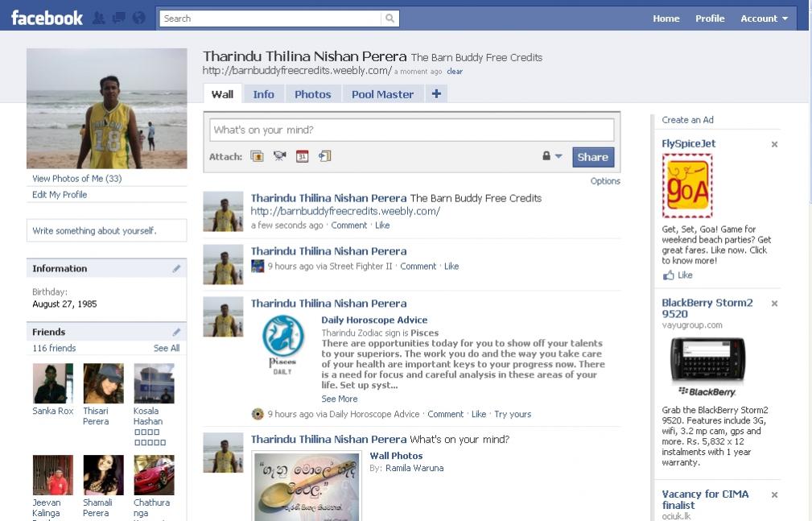Expand the Account dropdown menu
The height and width of the screenshot is (521, 812).
[x=765, y=19]
